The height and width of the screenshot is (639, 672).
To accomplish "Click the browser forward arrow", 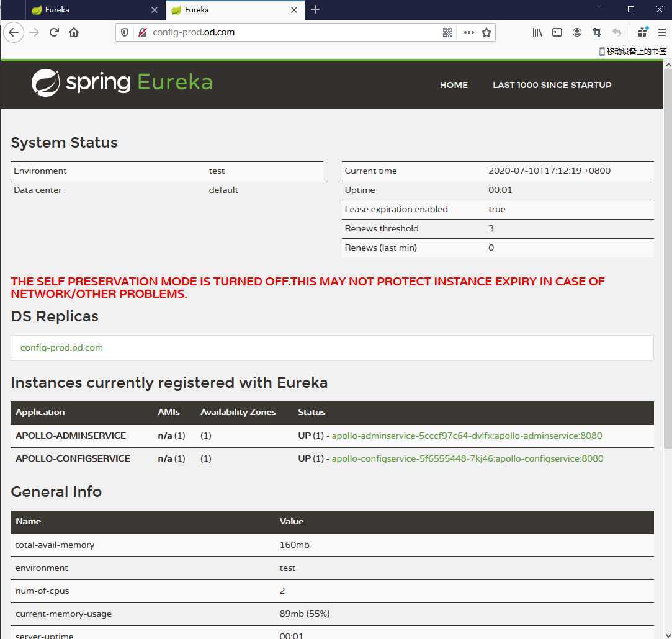I will [x=34, y=32].
